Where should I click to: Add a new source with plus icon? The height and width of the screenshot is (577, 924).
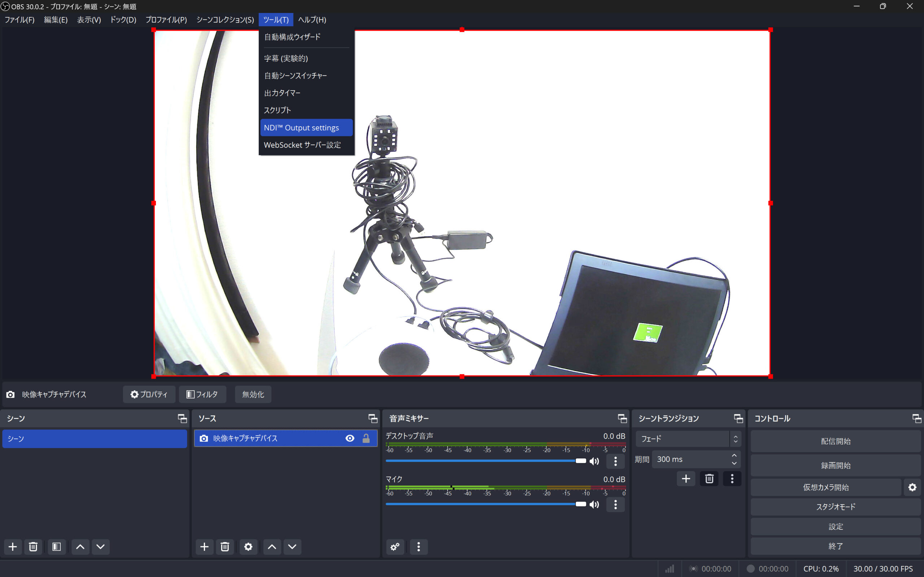coord(204,547)
